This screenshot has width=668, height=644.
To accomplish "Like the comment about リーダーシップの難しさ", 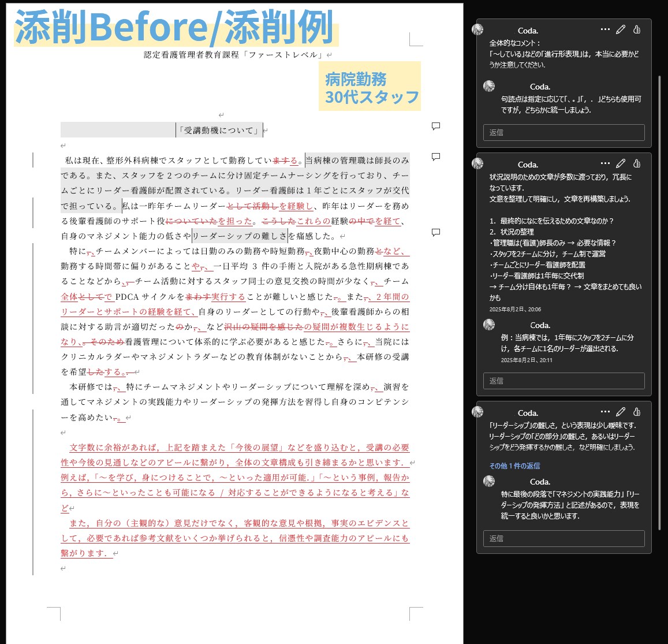I will click(x=637, y=412).
